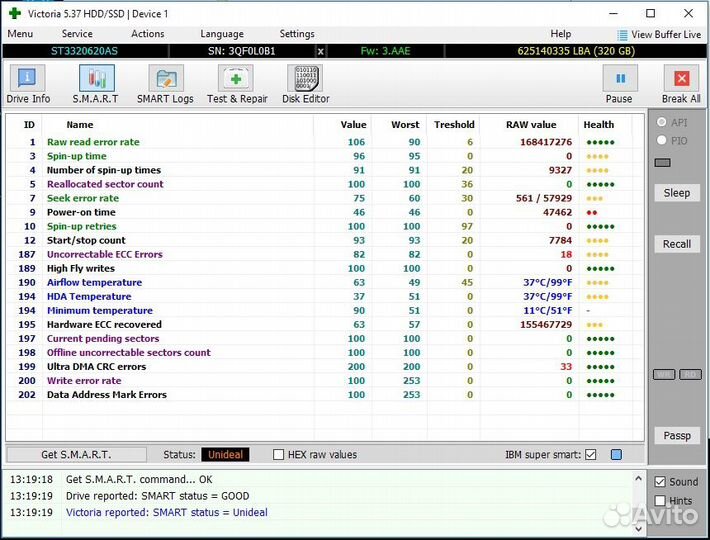Select the Reallocated sector count row

(x=324, y=184)
